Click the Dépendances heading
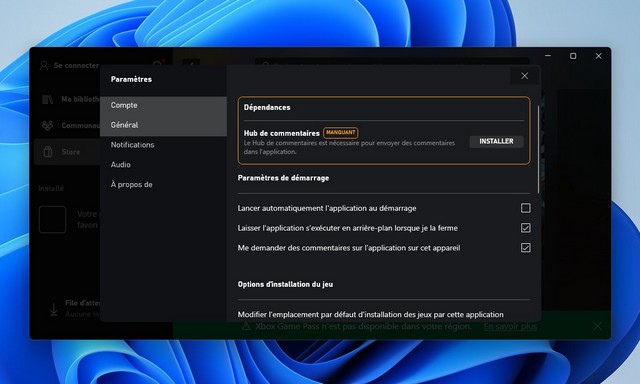640x384 pixels. coord(267,107)
